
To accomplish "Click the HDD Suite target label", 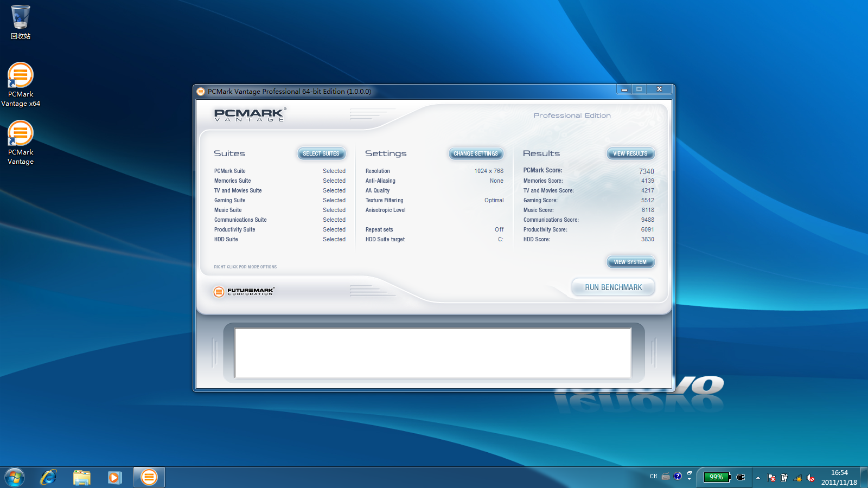I will [385, 239].
